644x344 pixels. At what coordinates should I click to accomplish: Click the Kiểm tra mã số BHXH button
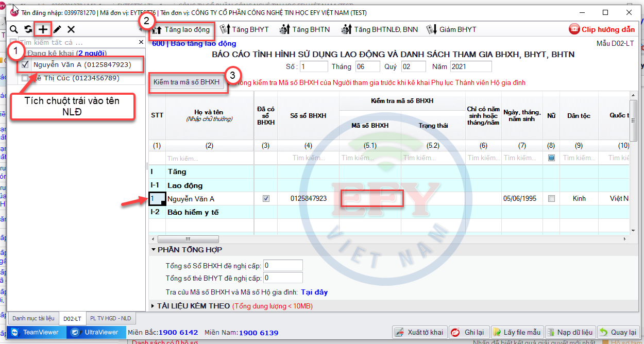tap(187, 82)
